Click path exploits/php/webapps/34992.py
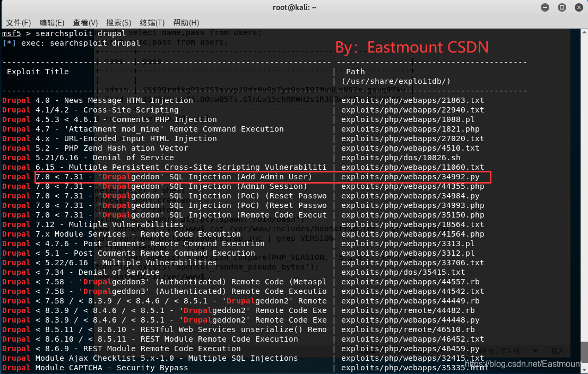The height and width of the screenshot is (374, 588). point(410,177)
